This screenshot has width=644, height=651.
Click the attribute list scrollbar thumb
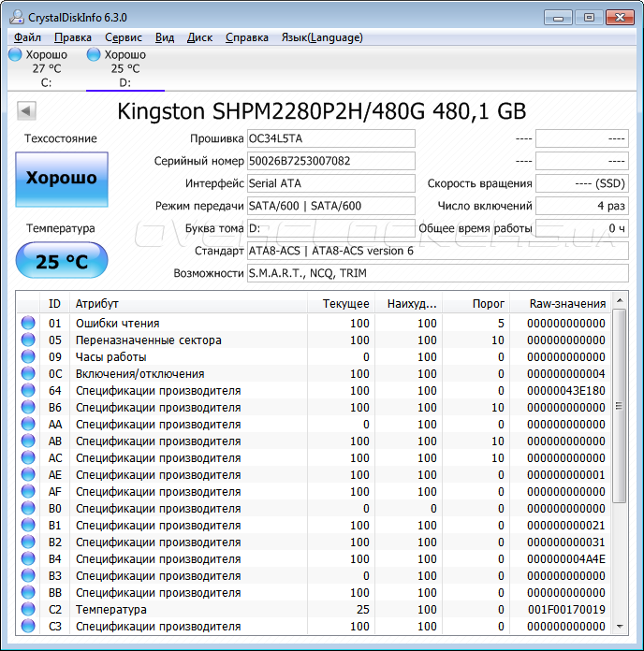tap(620, 406)
